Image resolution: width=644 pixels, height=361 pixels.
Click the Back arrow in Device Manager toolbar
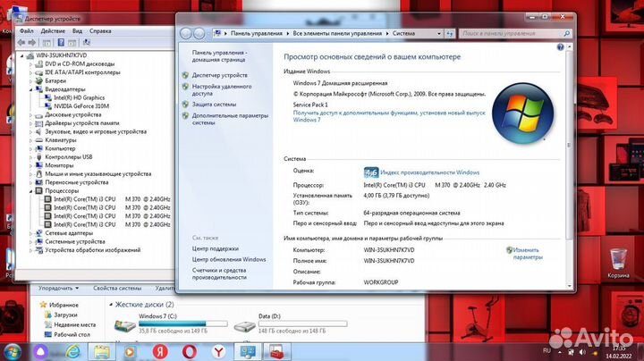tap(21, 42)
